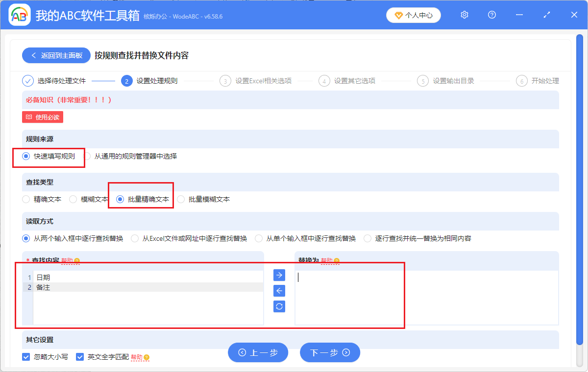
Task: Open the 帮助 link next to 查找内容
Action: point(68,261)
